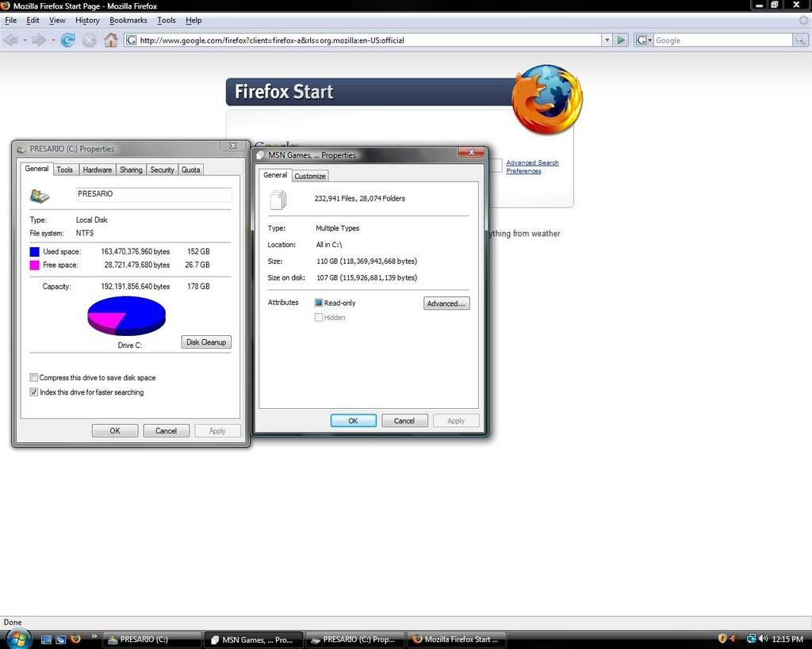
Task: Switch to MSN Games, ... Pro... taskbar button
Action: click(255, 639)
